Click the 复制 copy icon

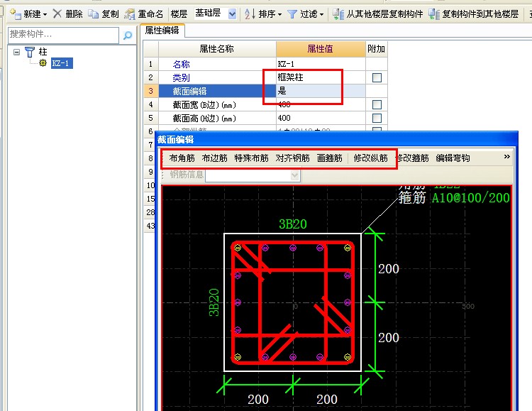tap(94, 13)
